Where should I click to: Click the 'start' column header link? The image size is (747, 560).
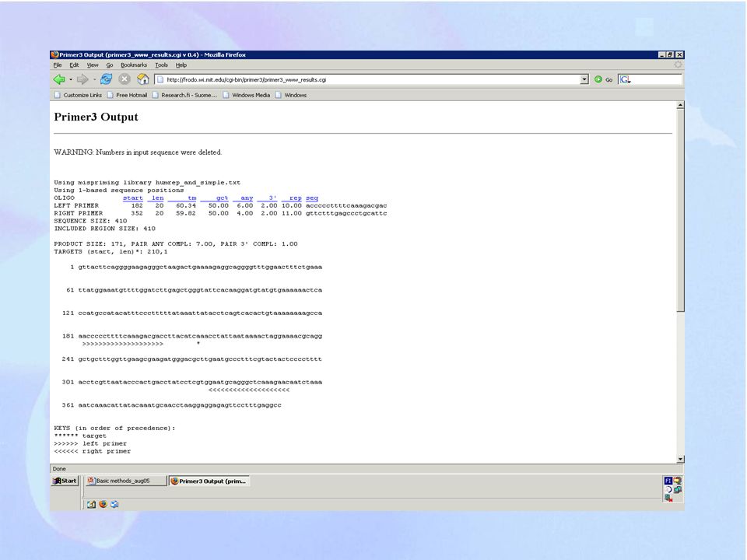tap(133, 198)
